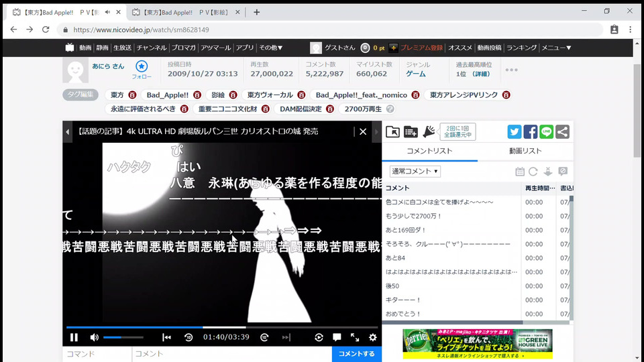Click the niconico TV logo icon
The width and height of the screenshot is (644, 362).
tap(69, 48)
